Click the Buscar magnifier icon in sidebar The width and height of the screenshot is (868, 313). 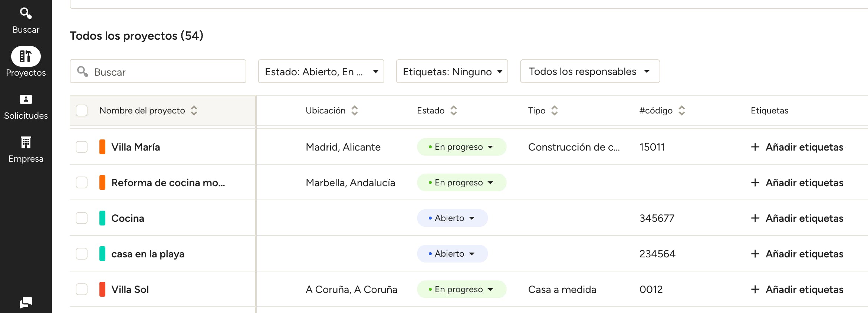26,14
